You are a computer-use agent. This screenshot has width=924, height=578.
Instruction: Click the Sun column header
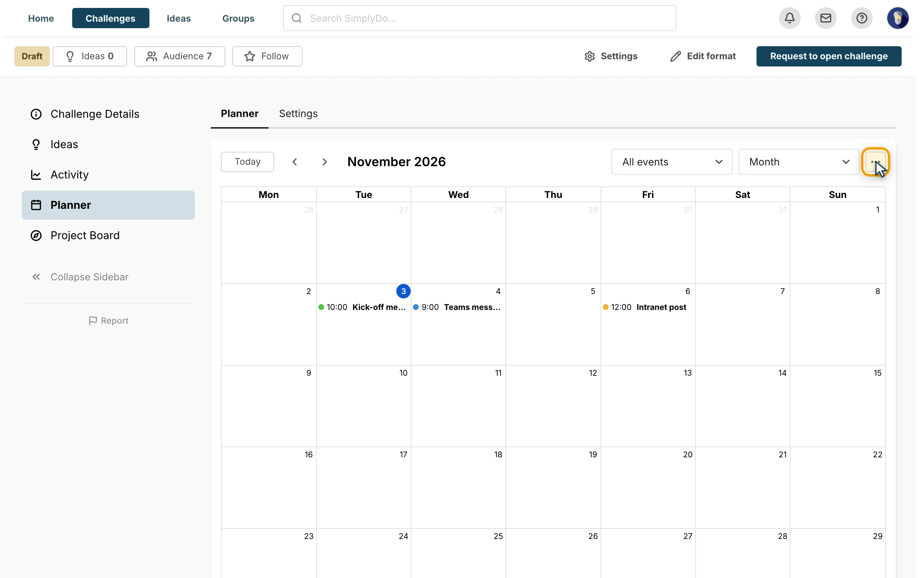837,195
